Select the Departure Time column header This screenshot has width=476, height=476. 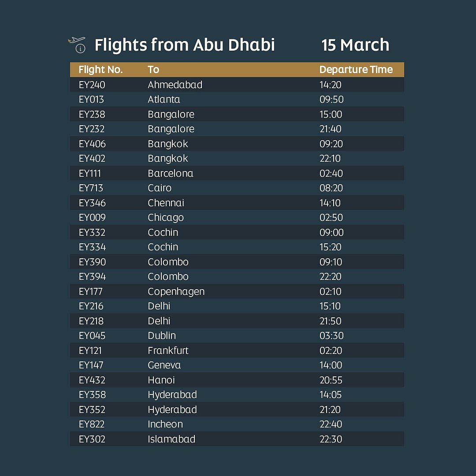pyautogui.click(x=356, y=70)
